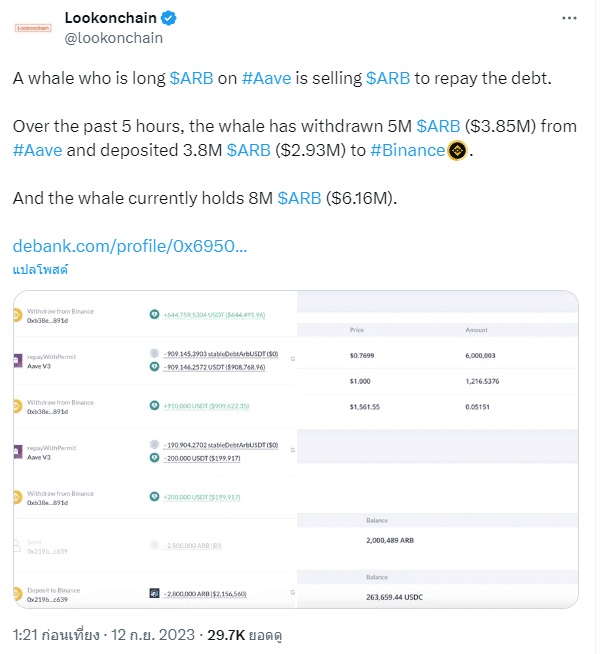Image resolution: width=601 pixels, height=654 pixels.
Task: Click the แปลโพสต์ translate post link
Action: [39, 270]
